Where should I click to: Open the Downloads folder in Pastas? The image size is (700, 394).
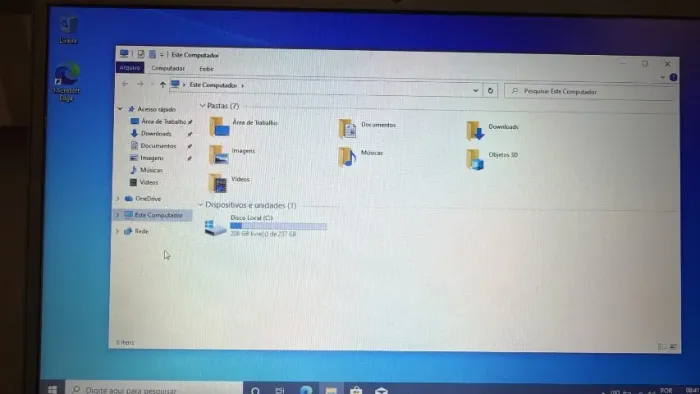(x=475, y=130)
